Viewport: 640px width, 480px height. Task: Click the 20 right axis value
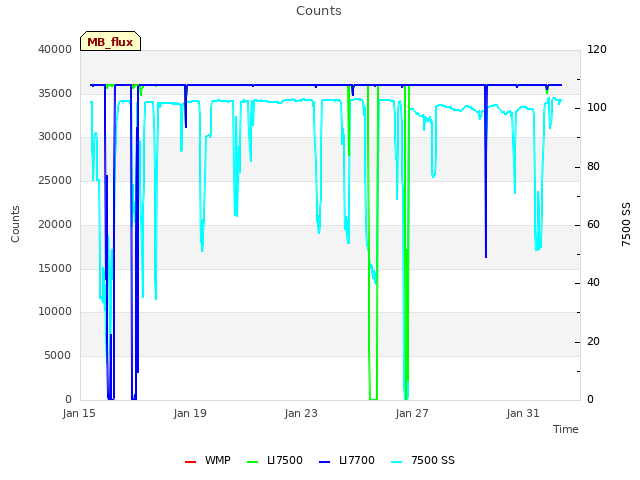point(593,341)
